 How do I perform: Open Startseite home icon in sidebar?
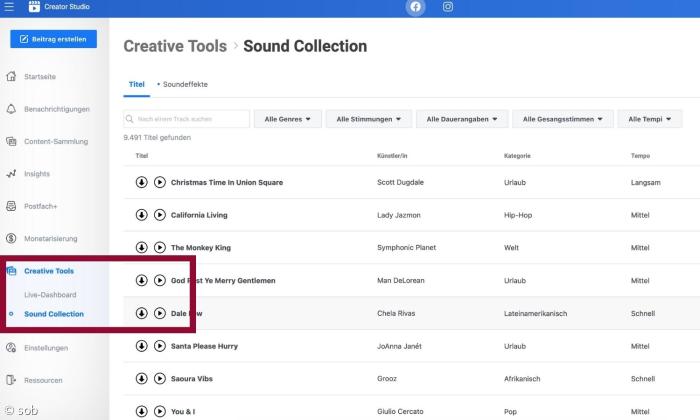coord(11,76)
